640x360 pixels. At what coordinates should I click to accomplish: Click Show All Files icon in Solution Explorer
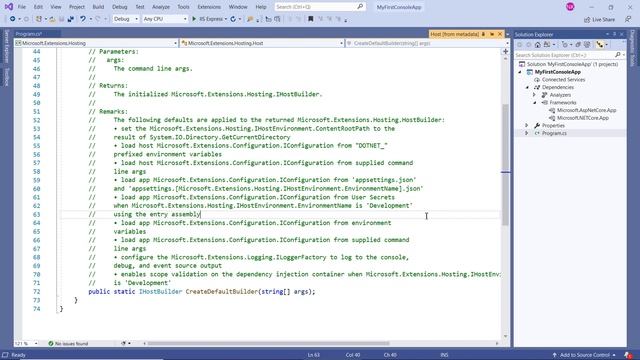[x=587, y=45]
